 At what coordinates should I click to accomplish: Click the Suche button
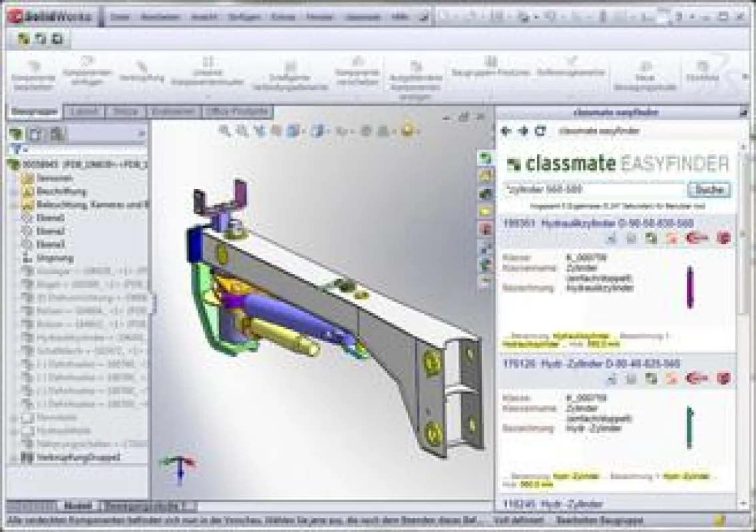point(709,190)
